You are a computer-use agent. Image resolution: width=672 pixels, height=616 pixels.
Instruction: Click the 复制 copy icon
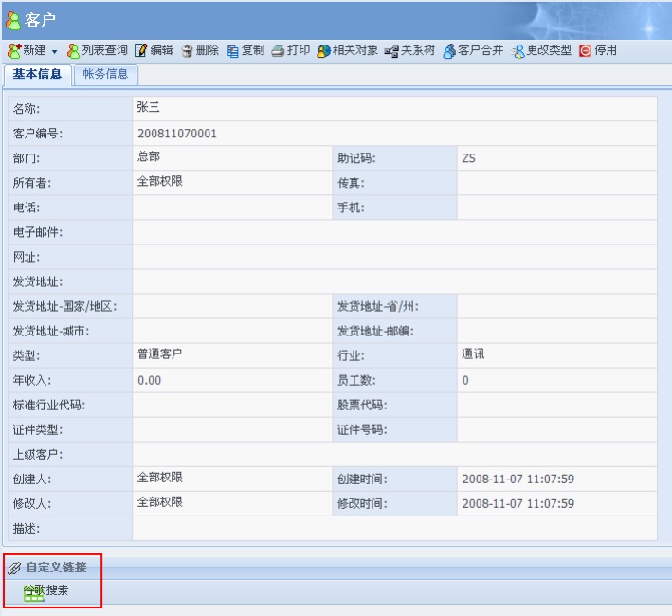233,51
